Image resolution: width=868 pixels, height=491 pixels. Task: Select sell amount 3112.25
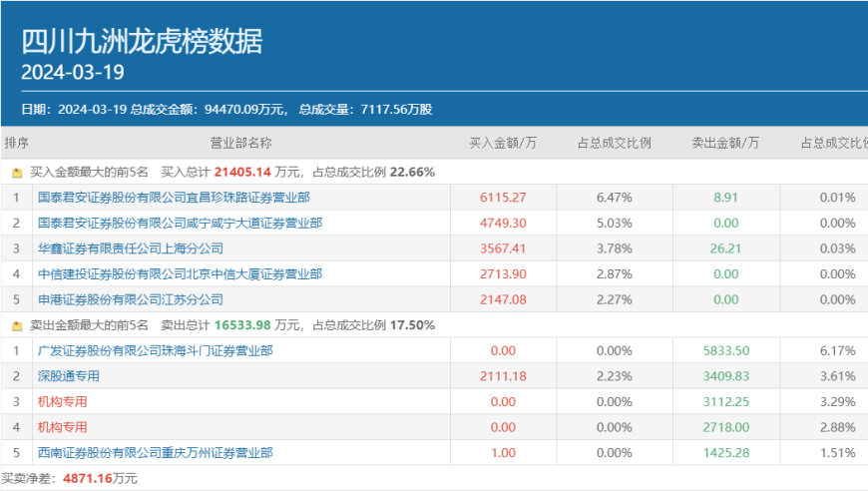726,402
